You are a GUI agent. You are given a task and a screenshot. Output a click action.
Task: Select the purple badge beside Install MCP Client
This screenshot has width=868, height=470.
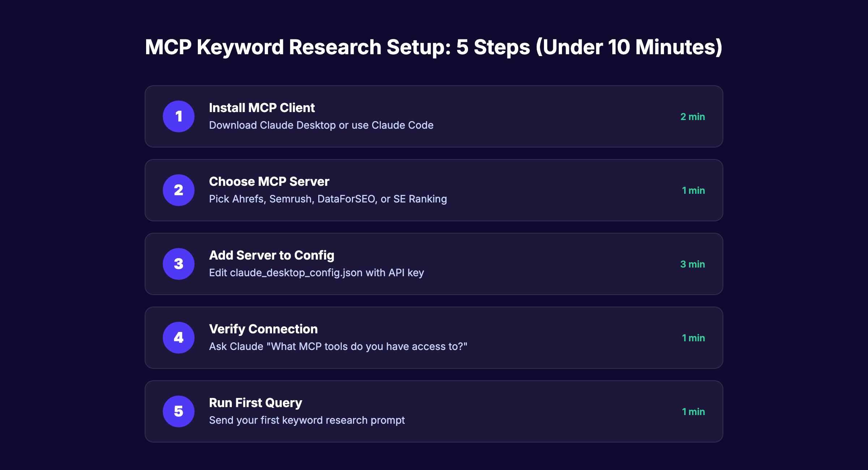[179, 116]
